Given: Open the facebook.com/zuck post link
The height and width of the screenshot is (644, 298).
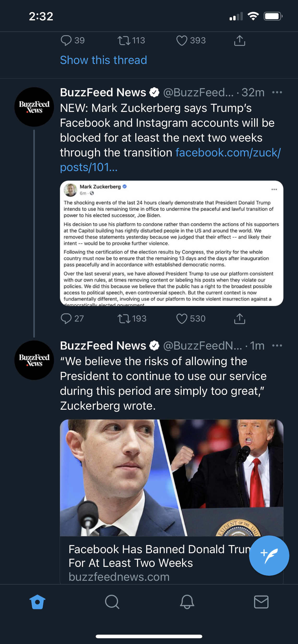Looking at the screenshot, I should click(228, 153).
